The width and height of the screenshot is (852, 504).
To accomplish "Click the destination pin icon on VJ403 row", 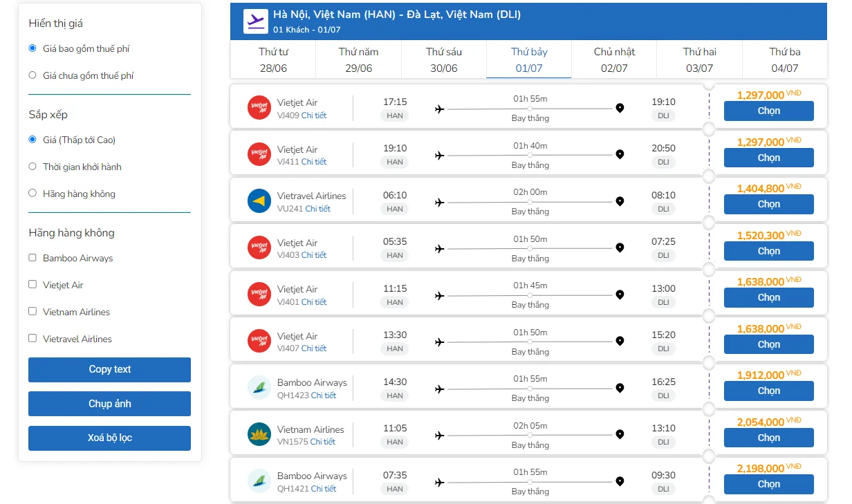I will point(620,248).
